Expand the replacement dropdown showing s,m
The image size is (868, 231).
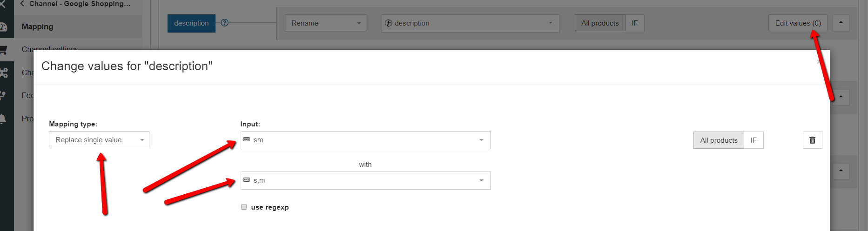point(365,180)
